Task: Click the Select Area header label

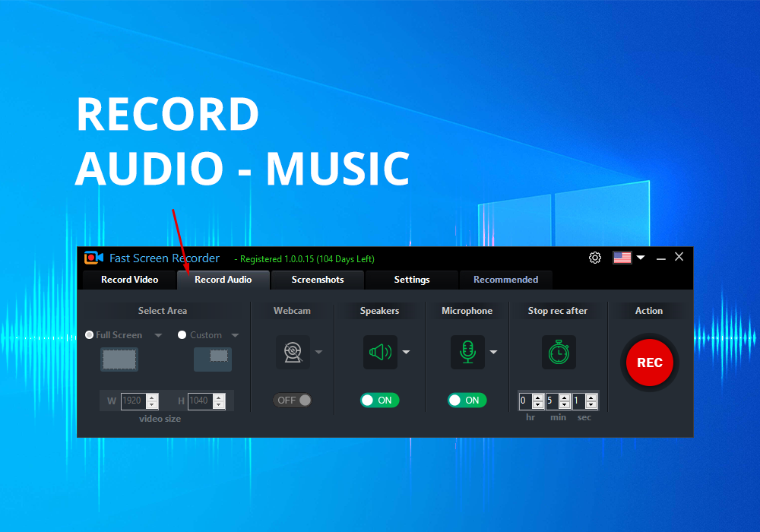Action: (163, 311)
